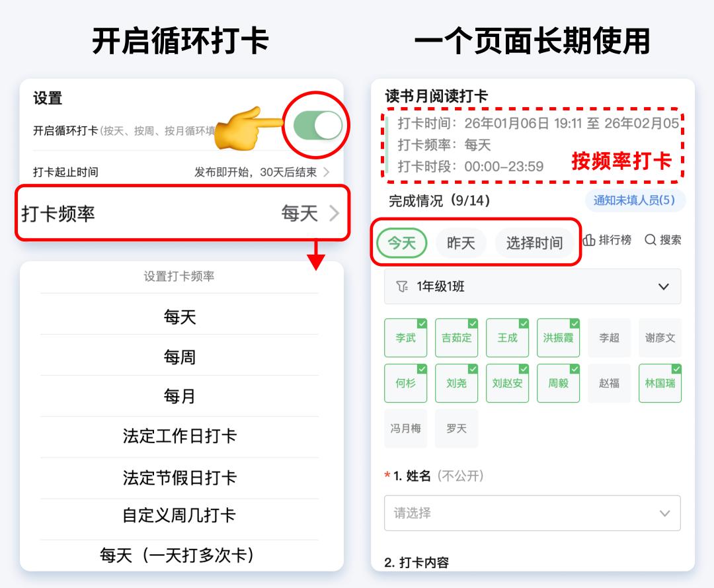Toggle the 开启循环打卡 switch off
This screenshot has height=588, width=714.
coord(316,126)
